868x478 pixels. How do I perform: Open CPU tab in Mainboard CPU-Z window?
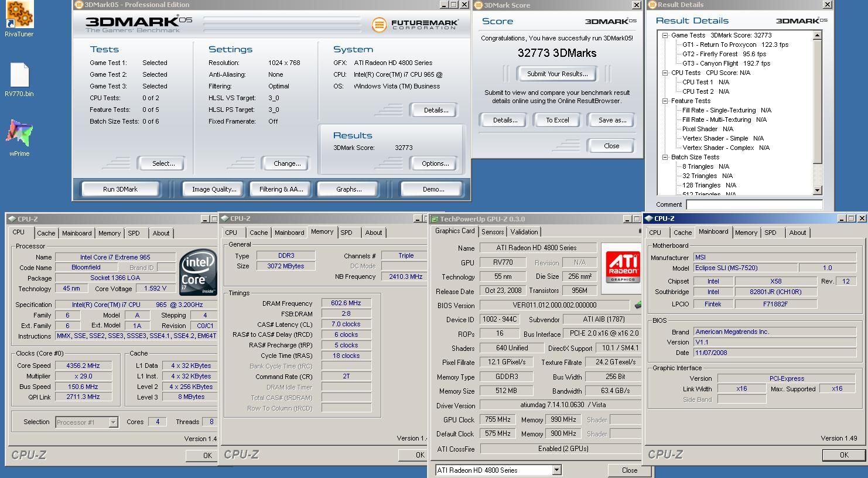655,233
